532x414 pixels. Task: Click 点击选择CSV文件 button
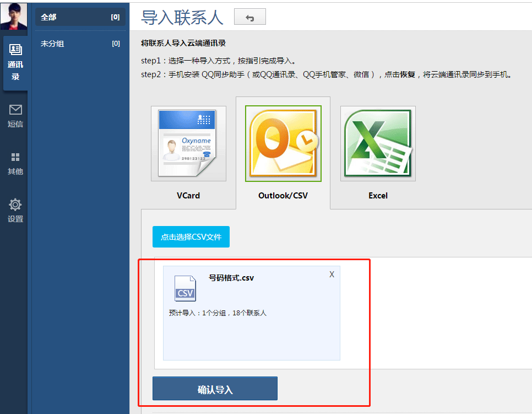(191, 236)
